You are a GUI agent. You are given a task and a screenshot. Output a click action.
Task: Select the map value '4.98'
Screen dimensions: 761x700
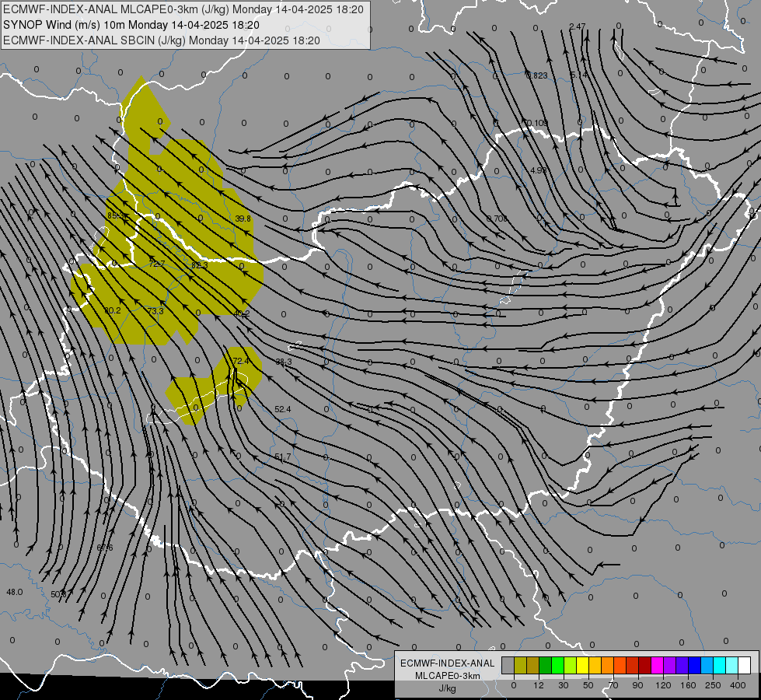coord(539,170)
